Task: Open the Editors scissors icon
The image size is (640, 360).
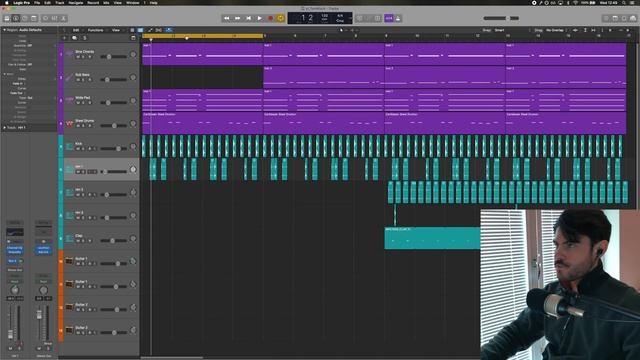Action: point(63,18)
